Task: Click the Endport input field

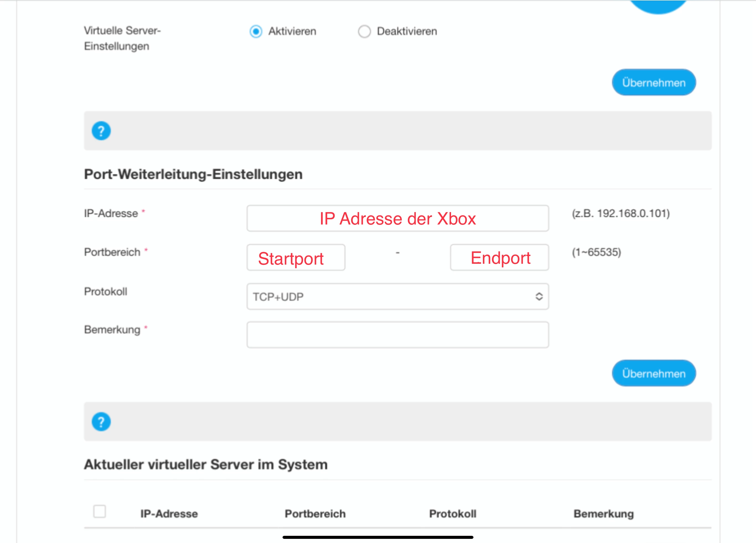Action: 499,257
